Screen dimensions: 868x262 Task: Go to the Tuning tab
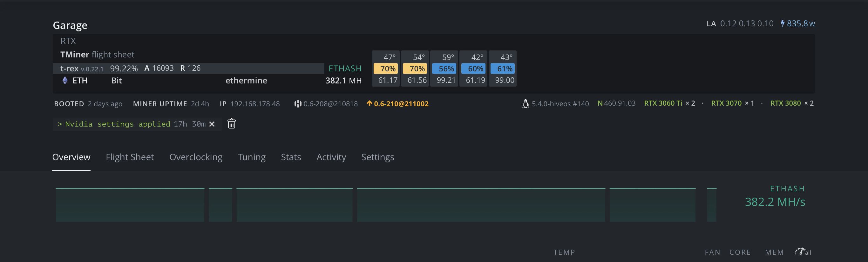pyautogui.click(x=251, y=157)
